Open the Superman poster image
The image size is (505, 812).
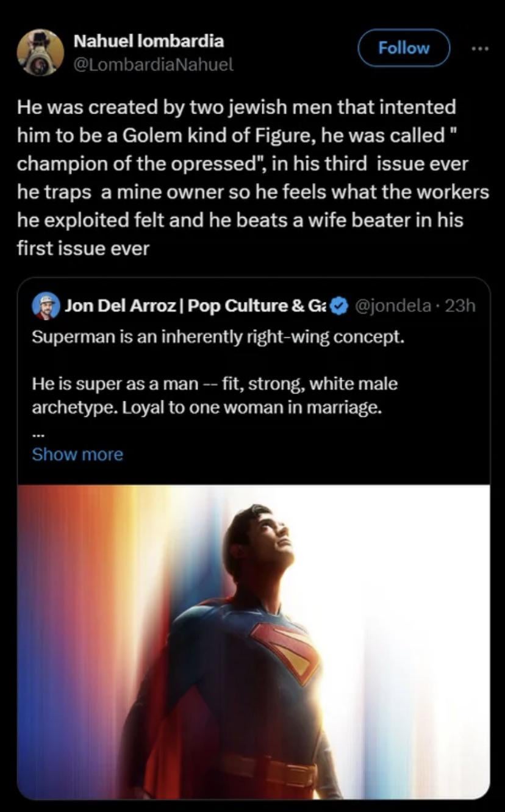[x=254, y=641]
